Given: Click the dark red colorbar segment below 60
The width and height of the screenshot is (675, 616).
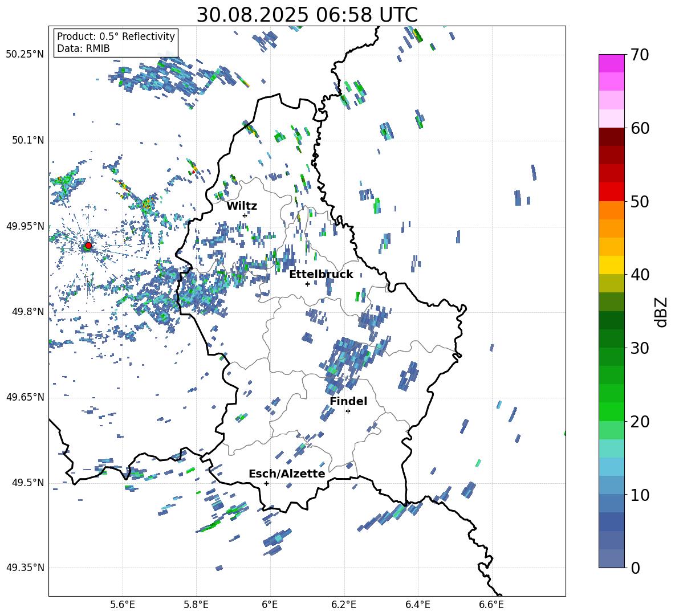Looking at the screenshot, I should tap(611, 137).
